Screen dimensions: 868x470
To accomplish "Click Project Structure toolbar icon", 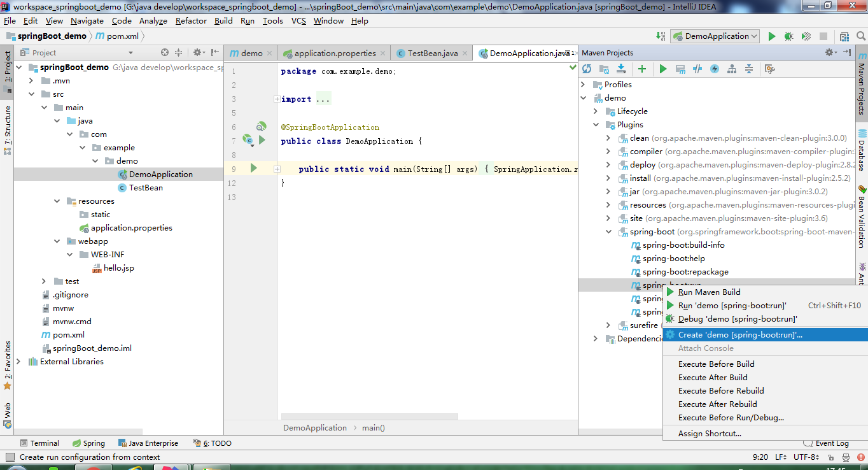I will pos(844,36).
